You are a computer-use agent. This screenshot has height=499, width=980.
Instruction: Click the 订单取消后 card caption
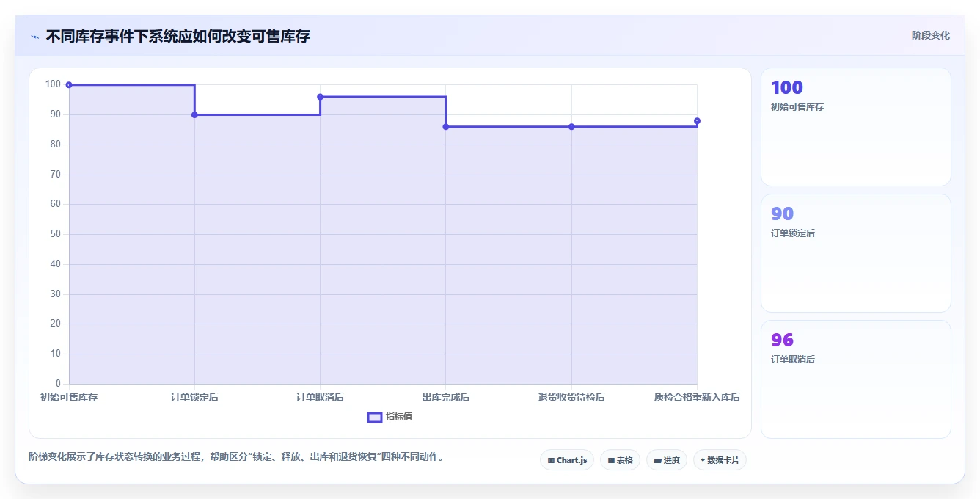tap(793, 360)
